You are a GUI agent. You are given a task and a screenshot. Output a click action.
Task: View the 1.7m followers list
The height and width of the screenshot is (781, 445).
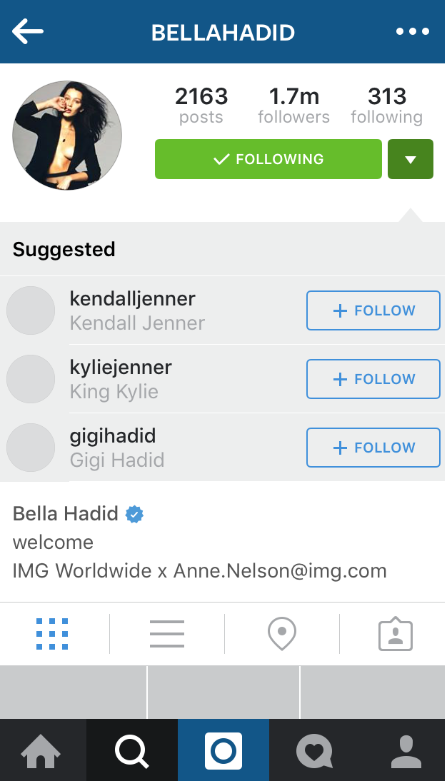(294, 105)
